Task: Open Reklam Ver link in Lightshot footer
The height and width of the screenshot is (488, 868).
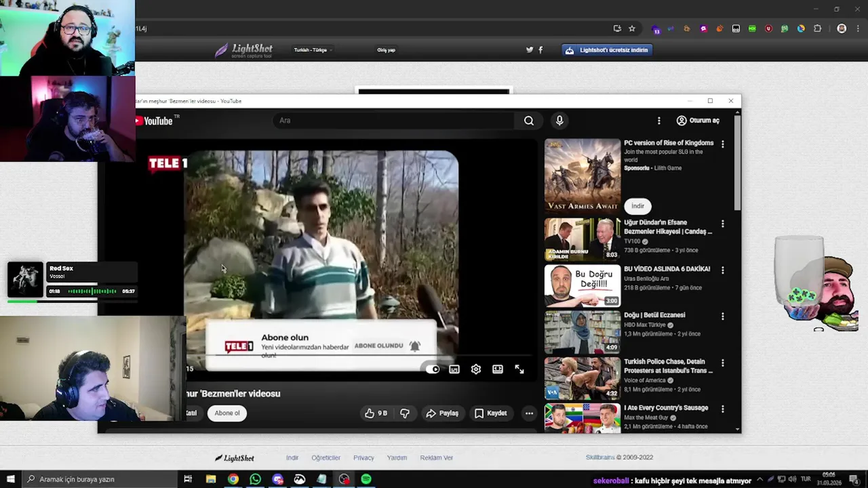Action: tap(436, 458)
